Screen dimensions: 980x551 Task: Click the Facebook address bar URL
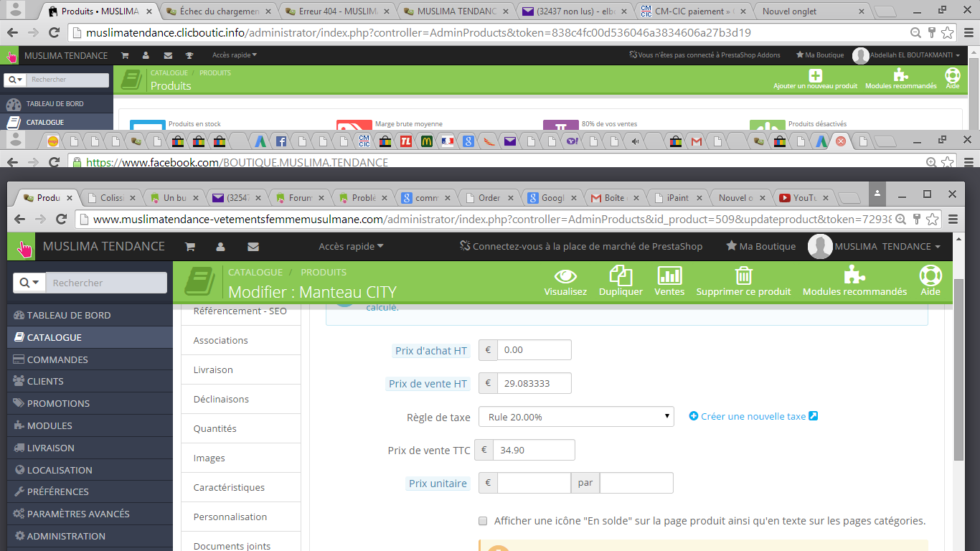pyautogui.click(x=237, y=163)
